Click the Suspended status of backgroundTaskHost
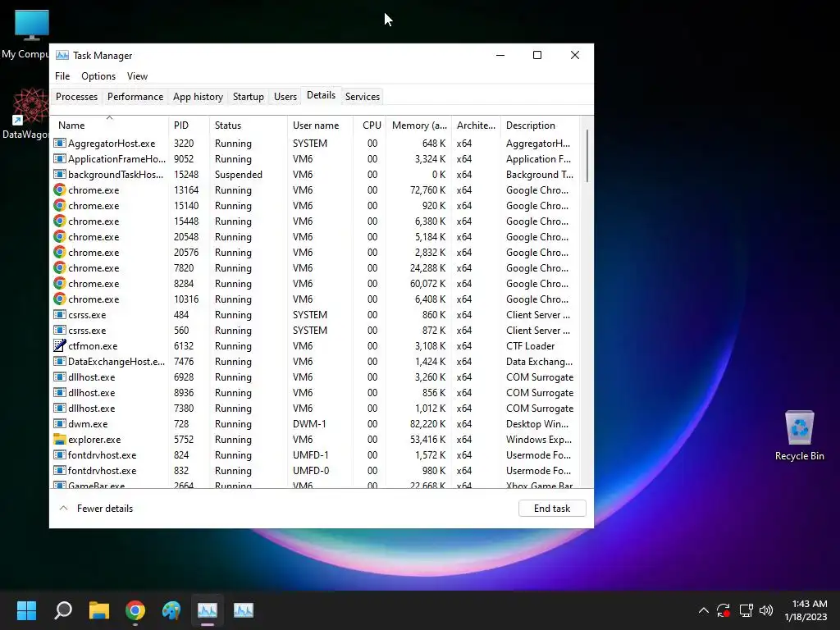The height and width of the screenshot is (630, 840). point(239,174)
